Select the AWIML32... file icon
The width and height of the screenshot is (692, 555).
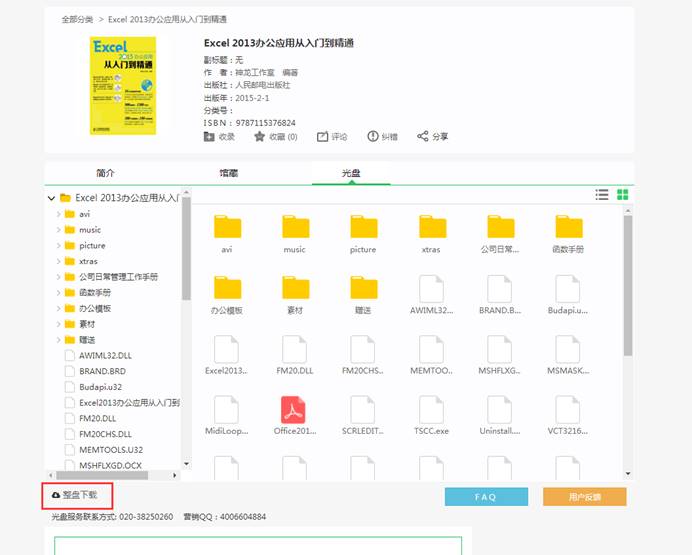click(431, 289)
